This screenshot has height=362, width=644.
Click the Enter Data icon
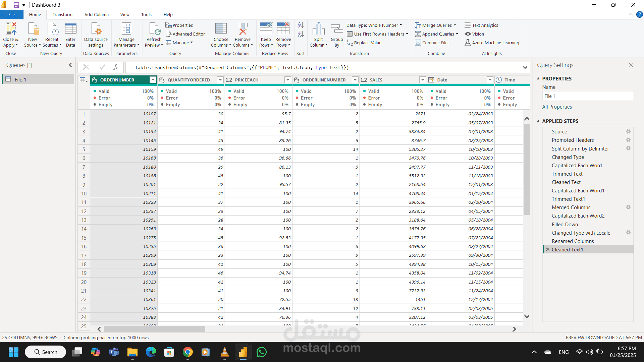[70, 29]
